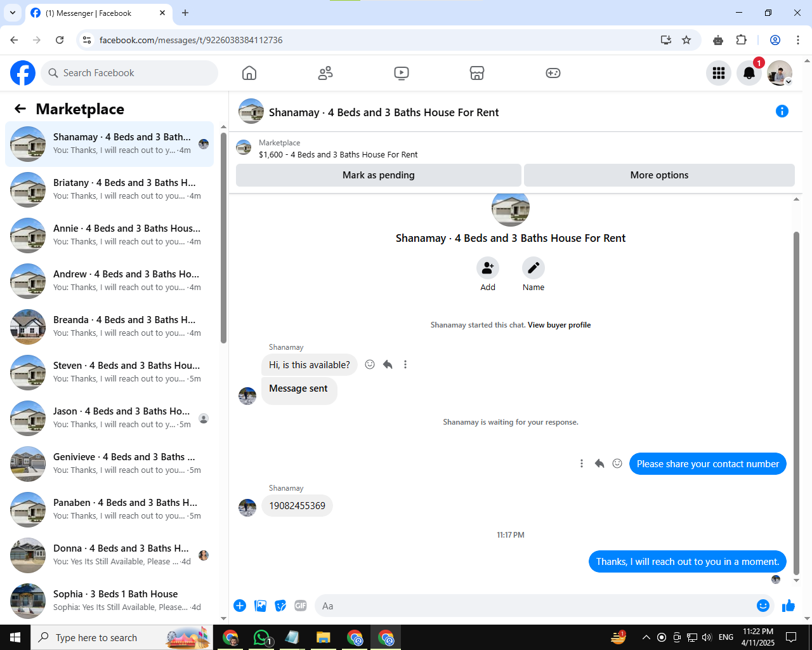React to 'Please share your contact number'
812x650 pixels.
click(x=617, y=463)
